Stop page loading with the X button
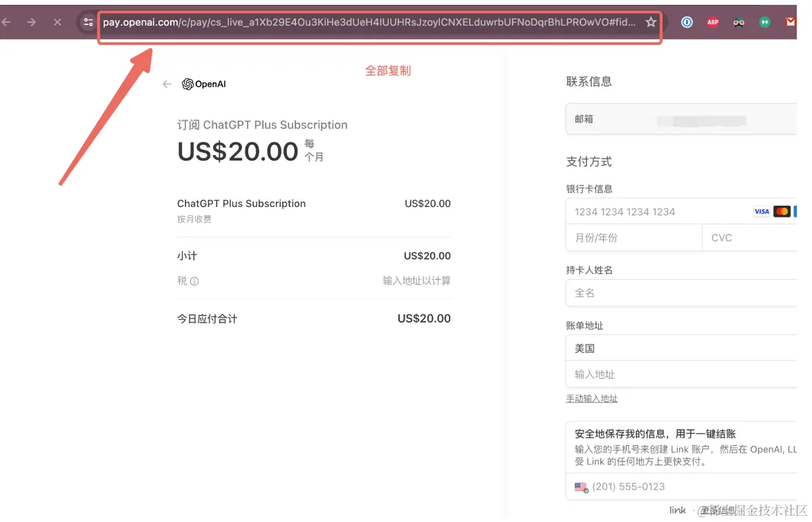Image resolution: width=812 pixels, height=522 pixels. tap(57, 22)
